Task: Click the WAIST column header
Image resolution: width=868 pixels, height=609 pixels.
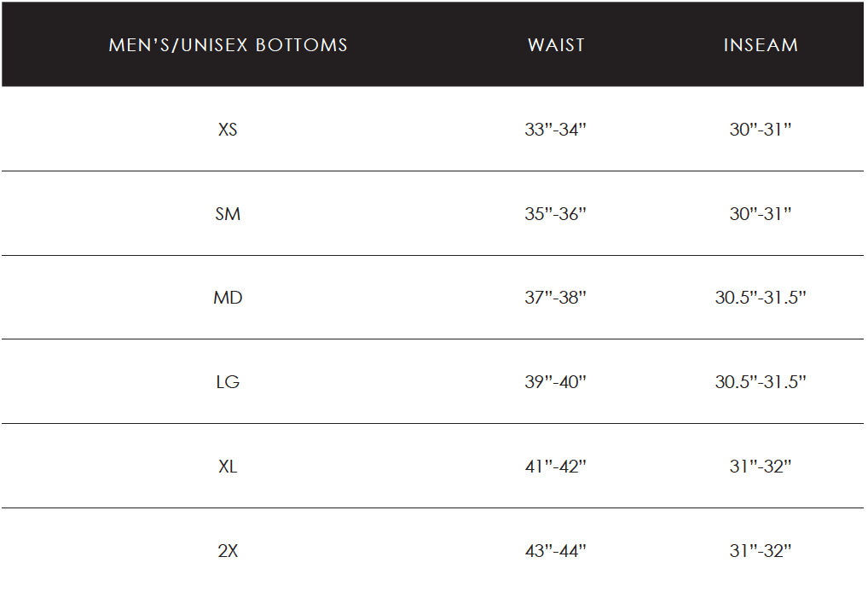Action: (x=556, y=45)
